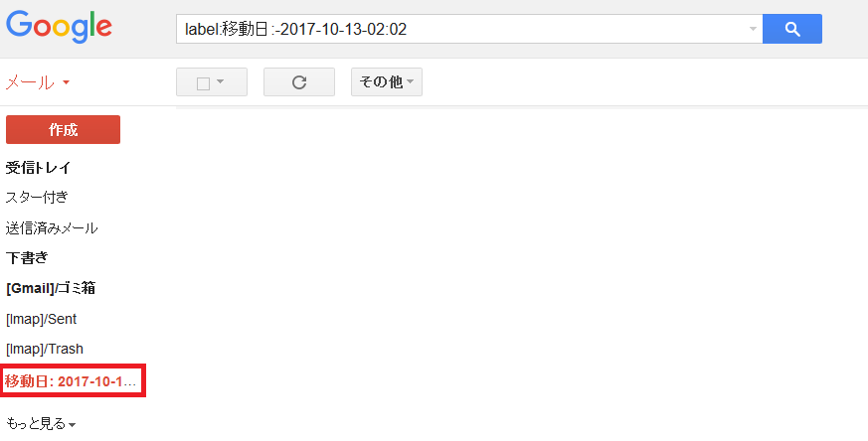
Task: Open the その他 dropdown menu
Action: [x=387, y=81]
